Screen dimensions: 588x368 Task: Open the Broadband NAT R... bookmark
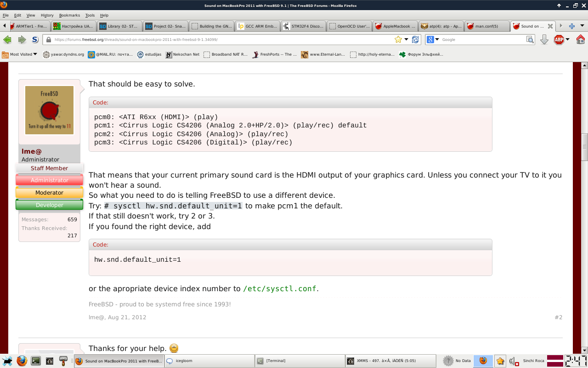pos(226,54)
